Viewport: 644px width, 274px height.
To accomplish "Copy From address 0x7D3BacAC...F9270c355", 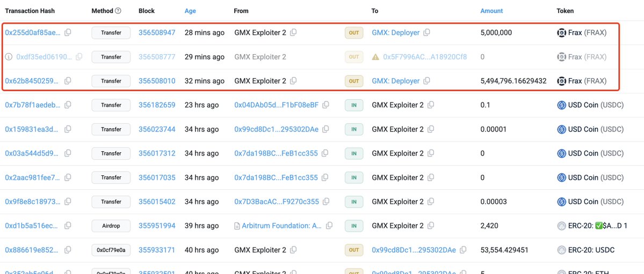I will pos(325,202).
